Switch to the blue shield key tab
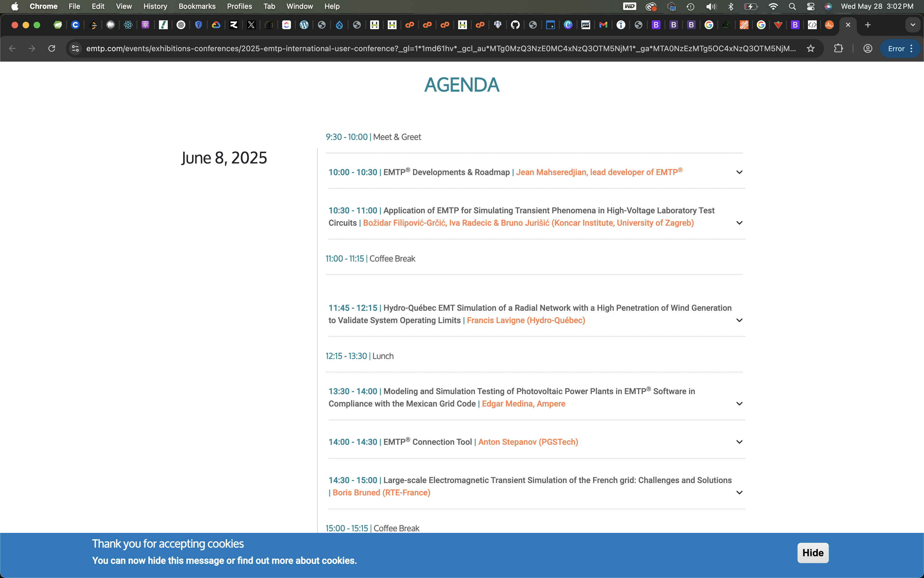The image size is (924, 578). click(x=199, y=25)
